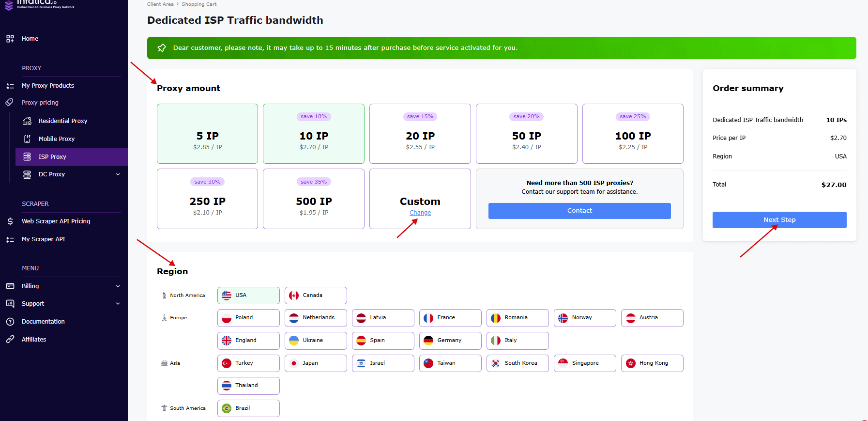The width and height of the screenshot is (868, 421).
Task: Click the blue Contact button
Action: 579,211
